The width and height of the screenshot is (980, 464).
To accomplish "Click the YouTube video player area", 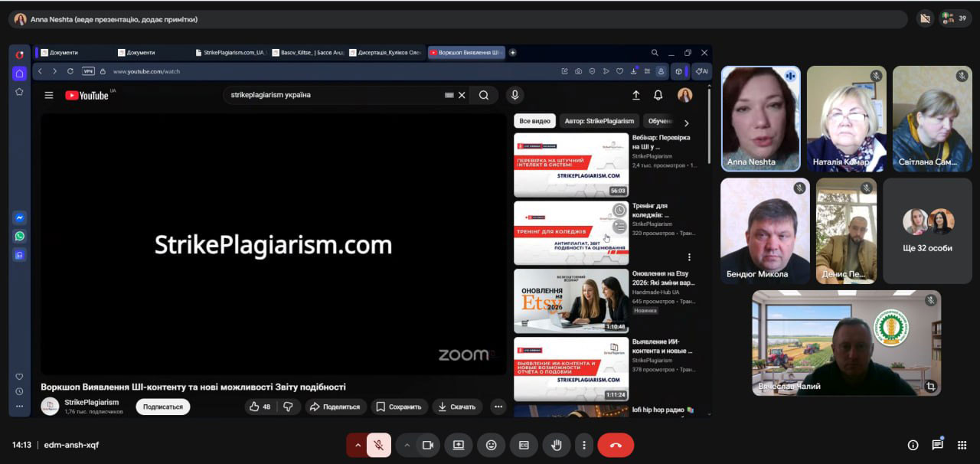I will [x=273, y=244].
